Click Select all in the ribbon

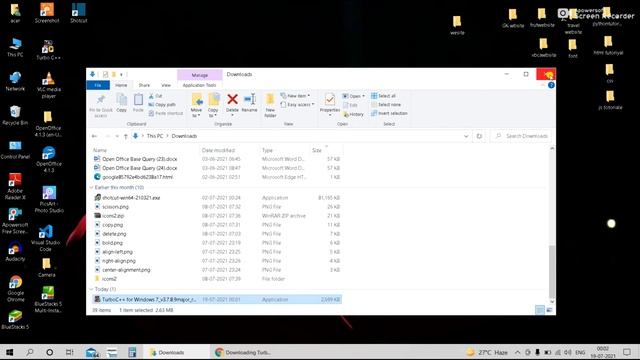pyautogui.click(x=383, y=96)
